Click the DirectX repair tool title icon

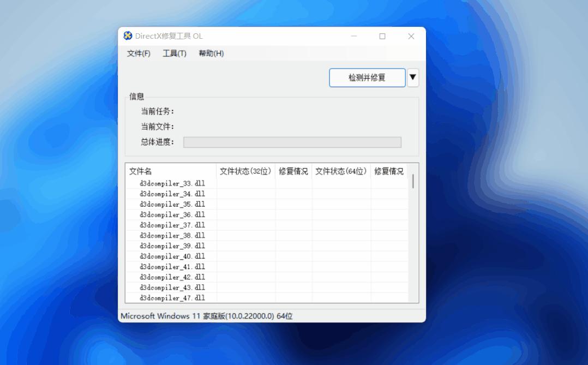128,35
